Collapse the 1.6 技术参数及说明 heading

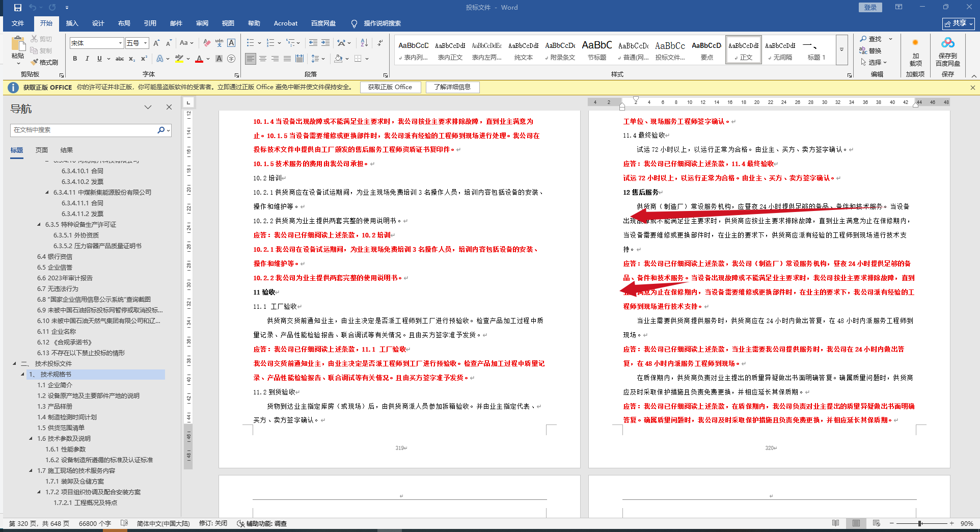click(31, 439)
